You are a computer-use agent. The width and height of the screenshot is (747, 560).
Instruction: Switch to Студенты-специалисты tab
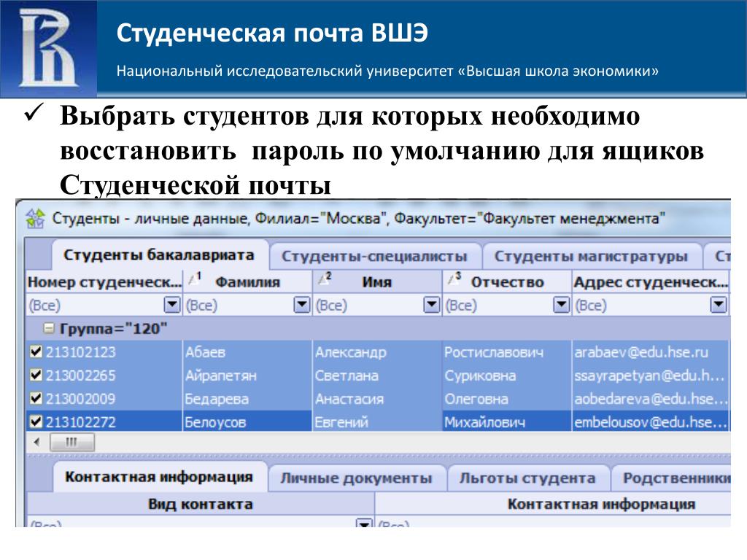(x=374, y=256)
